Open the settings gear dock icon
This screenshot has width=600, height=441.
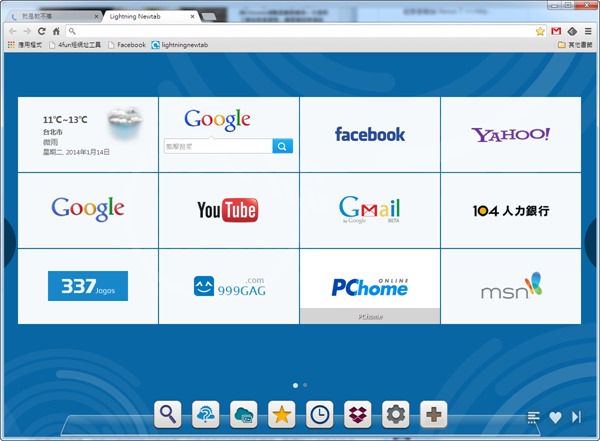396,414
